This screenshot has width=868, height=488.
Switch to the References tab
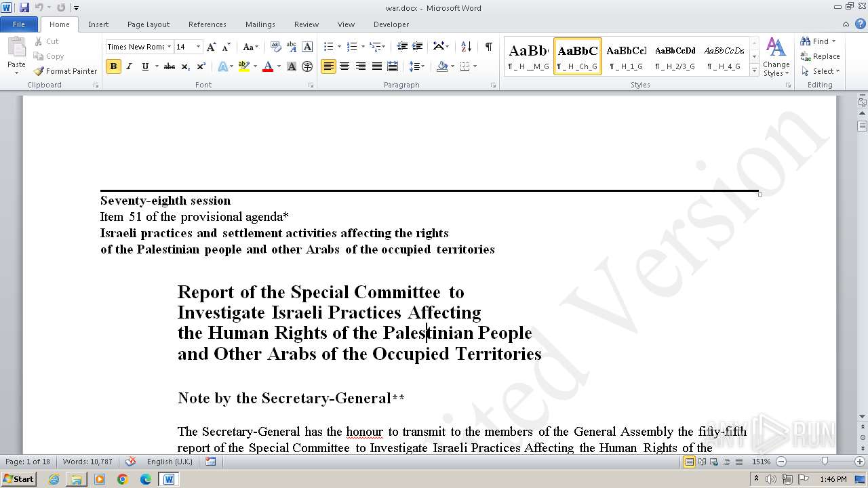208,24
